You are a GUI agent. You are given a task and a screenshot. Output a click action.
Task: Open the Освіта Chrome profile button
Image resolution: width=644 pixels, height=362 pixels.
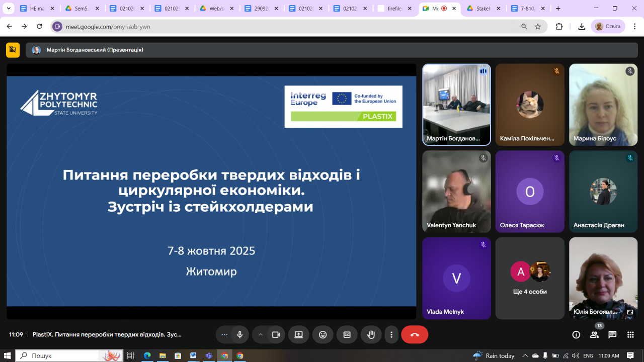pyautogui.click(x=608, y=27)
